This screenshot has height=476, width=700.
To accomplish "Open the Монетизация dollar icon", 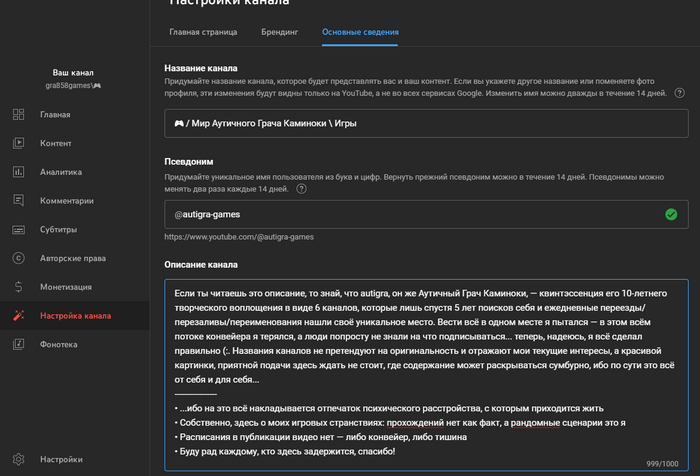I will tap(19, 287).
